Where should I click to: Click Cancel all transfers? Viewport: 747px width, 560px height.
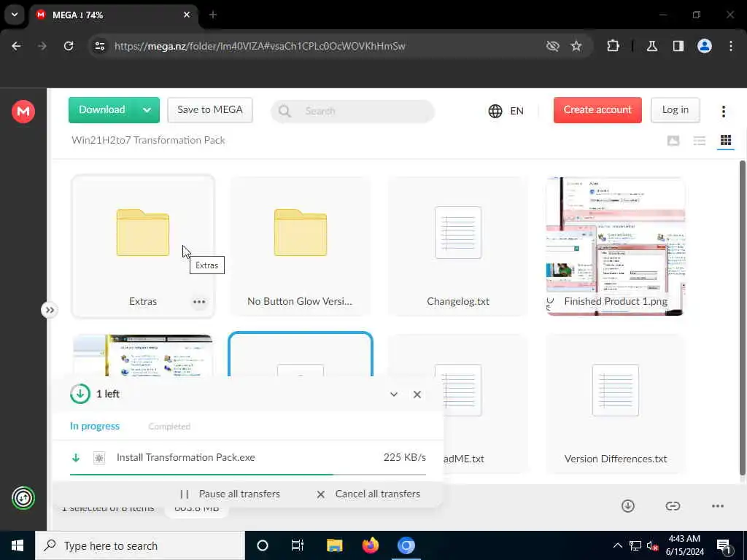coord(368,494)
